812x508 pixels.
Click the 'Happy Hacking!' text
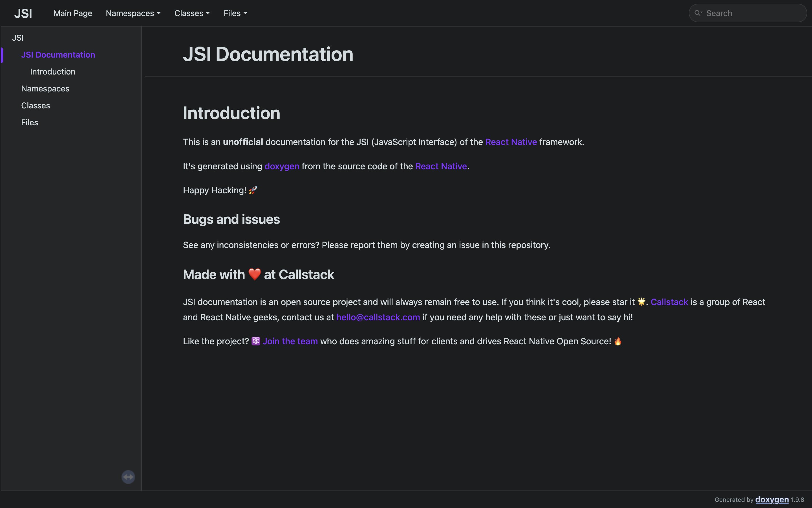215,190
